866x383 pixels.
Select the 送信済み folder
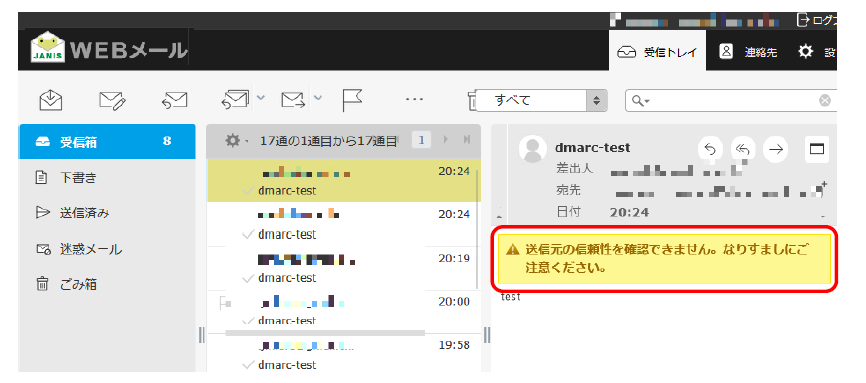107,213
